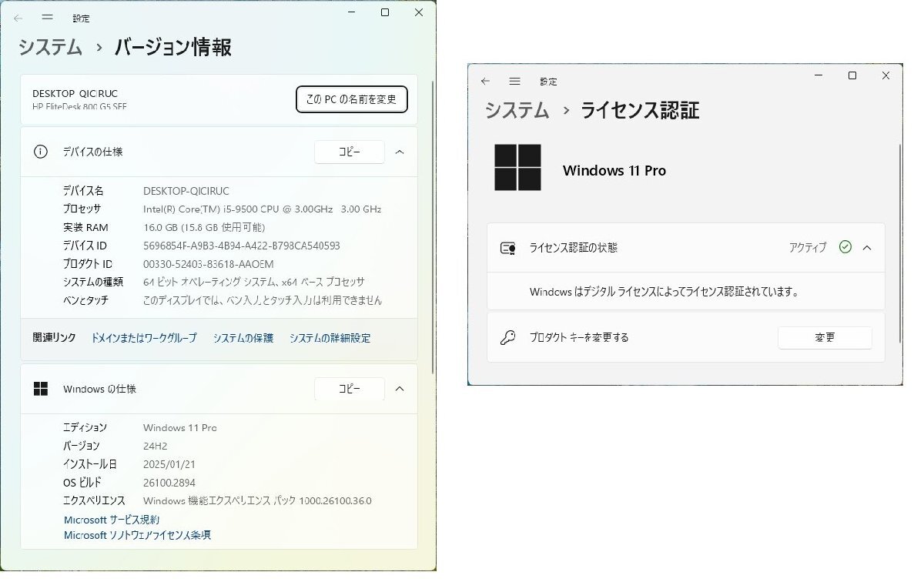Collapse the ライセンス認証の状態 section
The image size is (924, 582).
(x=867, y=247)
